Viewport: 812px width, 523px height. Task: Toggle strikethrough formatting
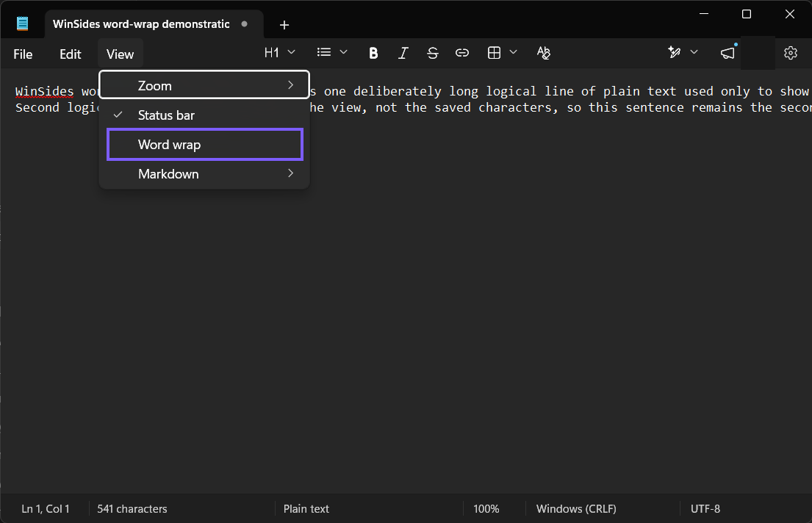pyautogui.click(x=432, y=53)
